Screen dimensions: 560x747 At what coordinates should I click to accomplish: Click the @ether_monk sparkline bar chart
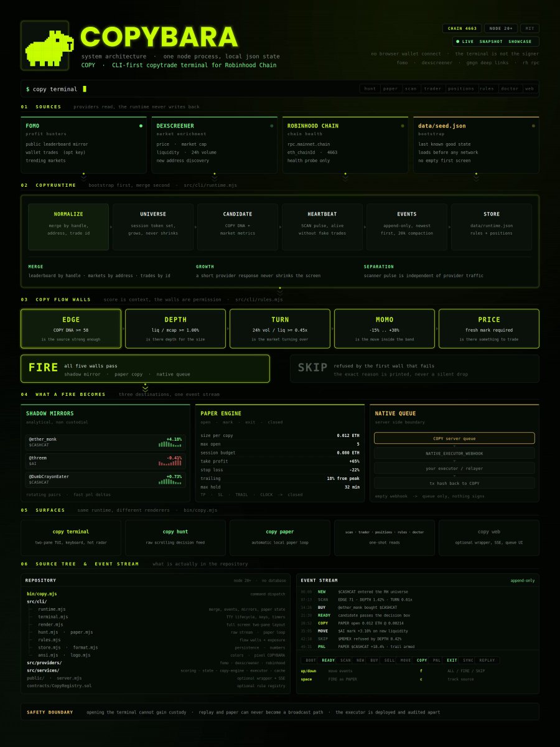(170, 444)
